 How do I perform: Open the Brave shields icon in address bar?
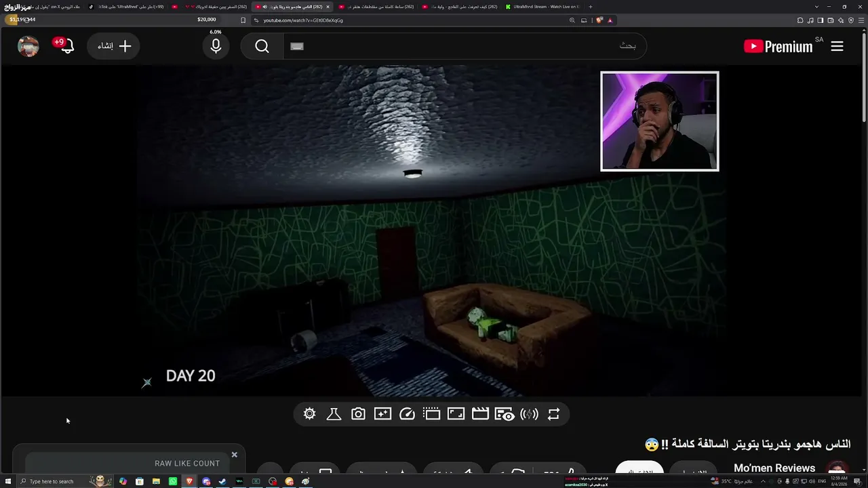pos(599,20)
